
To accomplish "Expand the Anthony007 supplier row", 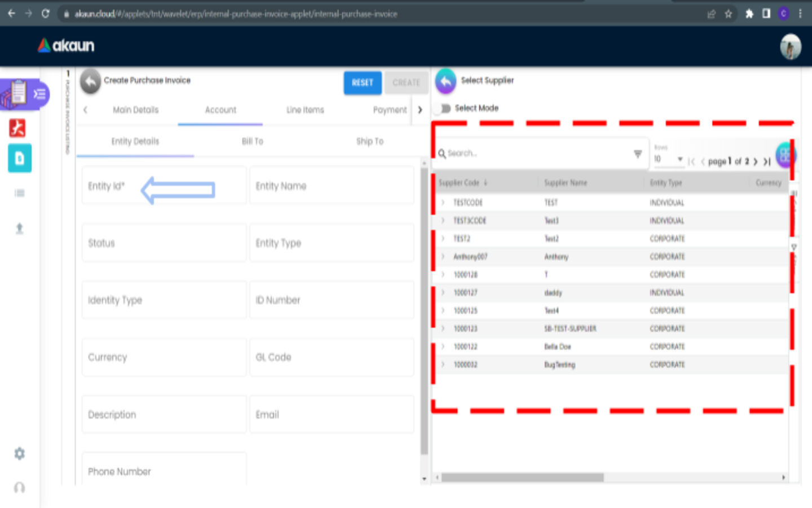I will [x=443, y=257].
